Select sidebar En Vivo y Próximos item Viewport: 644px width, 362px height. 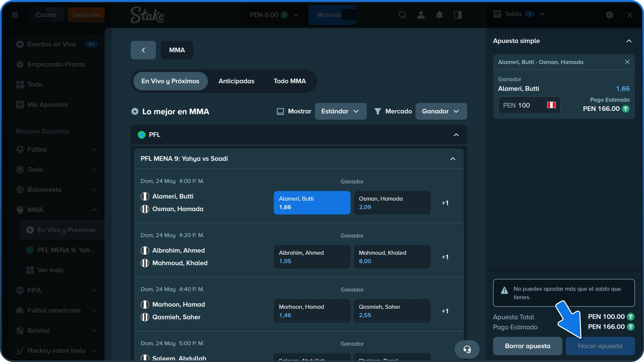click(62, 230)
